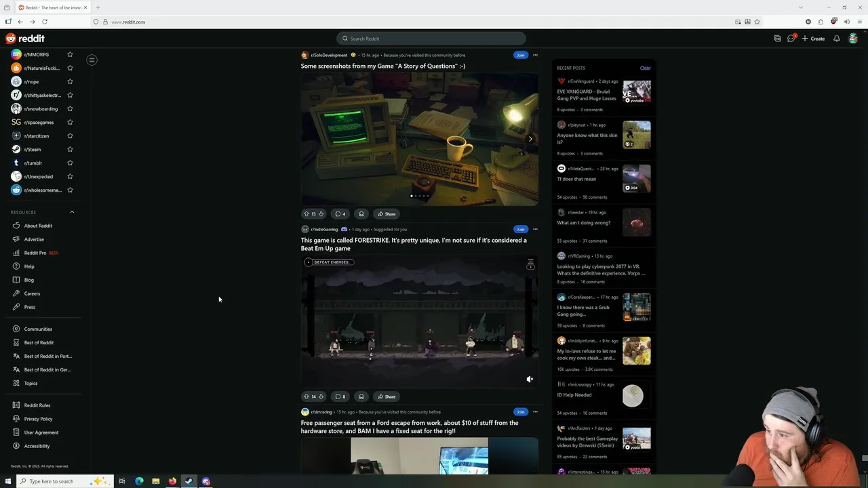This screenshot has width=868, height=488.
Task: Open cyberpunk 2077 in VR recent post
Action: click(601, 270)
